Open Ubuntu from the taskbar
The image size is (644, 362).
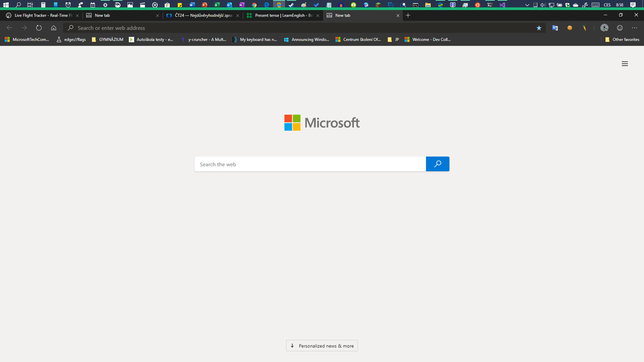477,5
